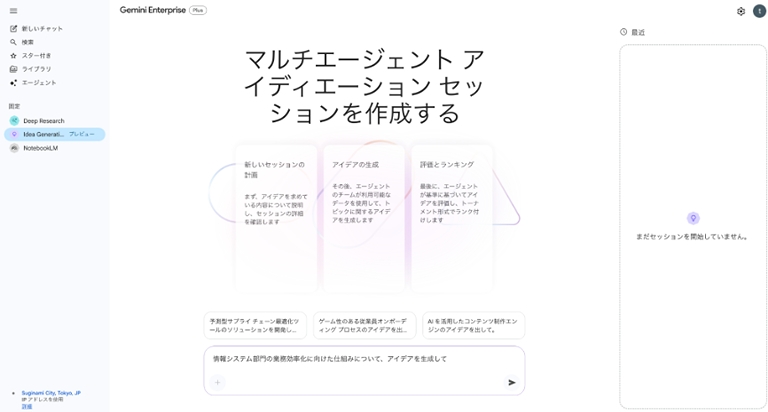Choose the 予測型サプライ チェーン suggestion chip

click(255, 325)
